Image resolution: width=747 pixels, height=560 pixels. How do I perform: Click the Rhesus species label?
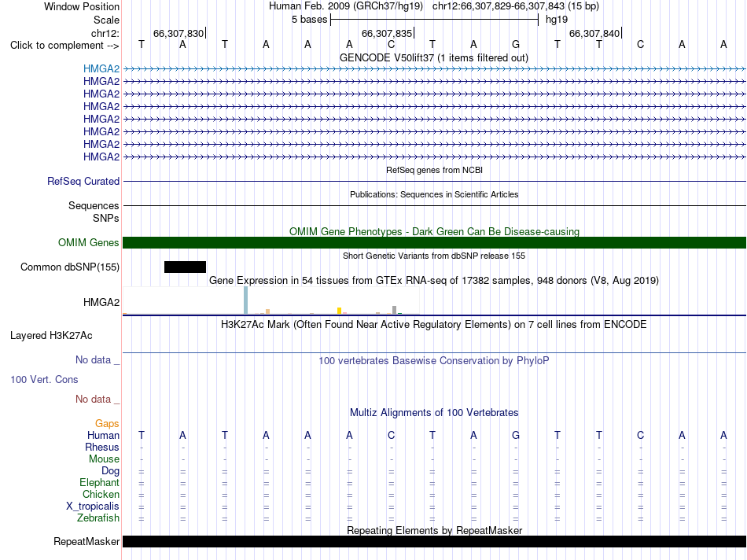tap(102, 447)
